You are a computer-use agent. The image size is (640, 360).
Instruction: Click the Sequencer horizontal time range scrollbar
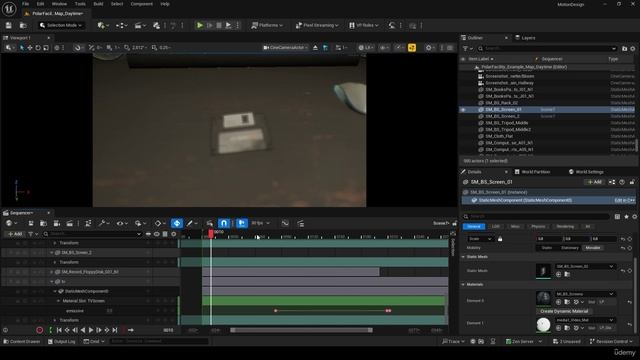point(301,330)
